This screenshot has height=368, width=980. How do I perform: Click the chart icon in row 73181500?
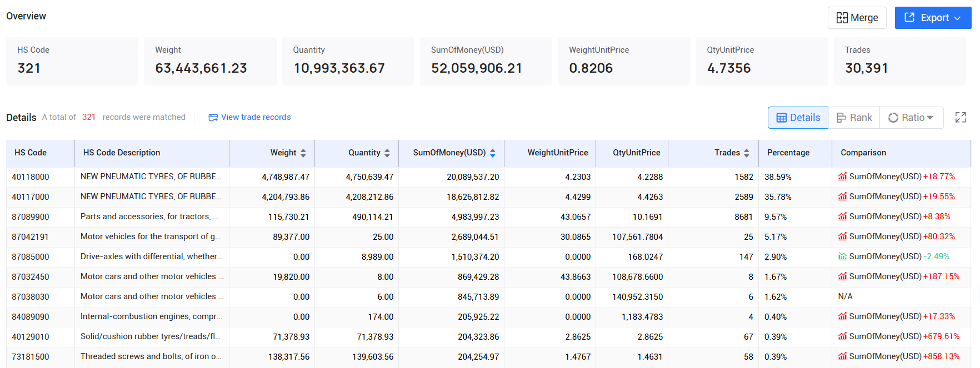tap(843, 356)
